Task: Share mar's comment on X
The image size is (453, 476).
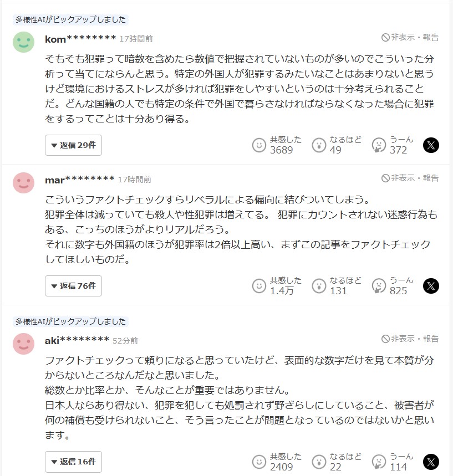Action: (431, 286)
